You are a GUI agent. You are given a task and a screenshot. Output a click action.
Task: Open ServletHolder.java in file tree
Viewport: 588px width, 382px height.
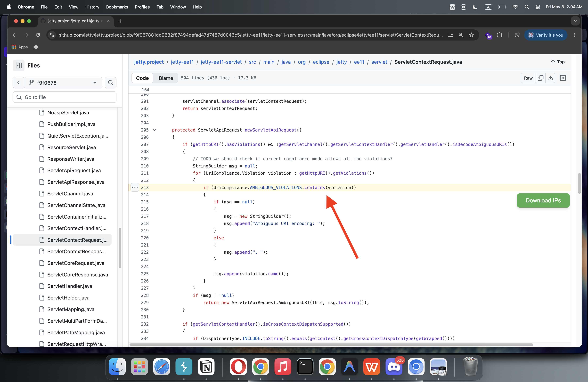(x=68, y=298)
